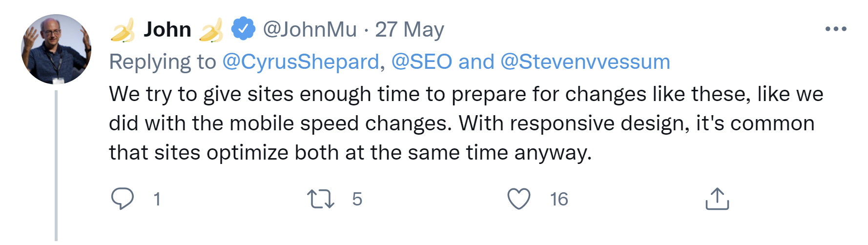Retweet using the arrows icon
868x245 pixels.
click(320, 199)
